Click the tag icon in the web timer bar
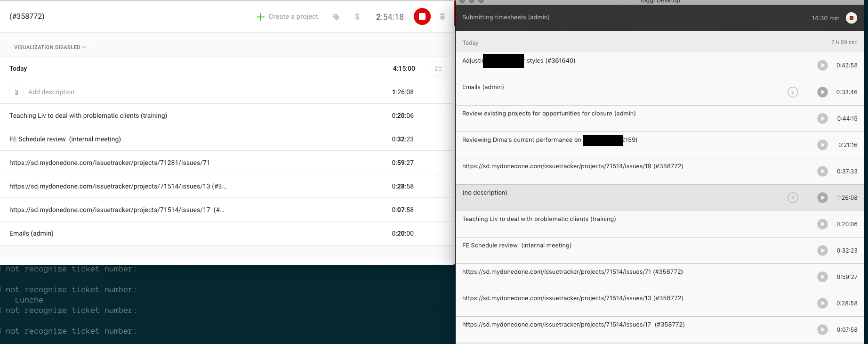 [x=336, y=17]
